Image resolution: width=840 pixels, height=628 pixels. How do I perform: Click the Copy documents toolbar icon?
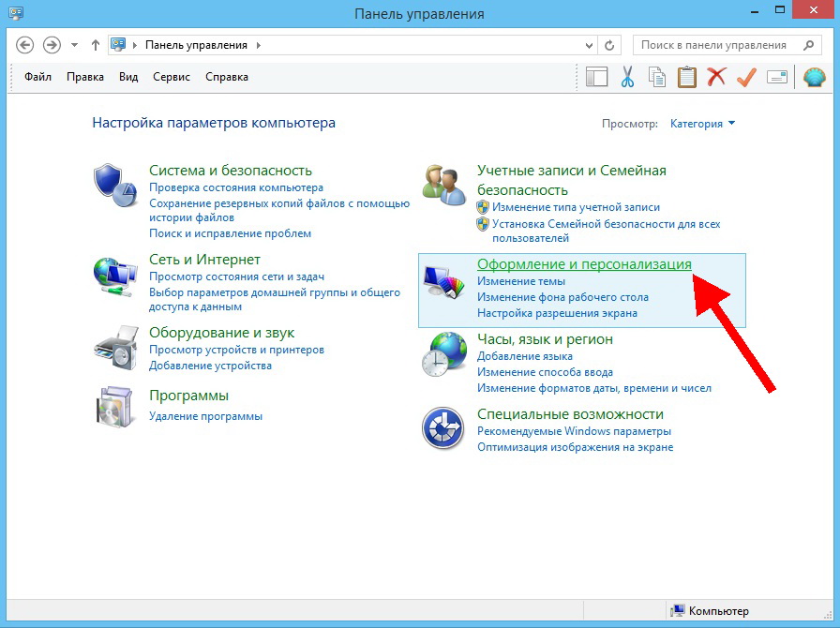coord(657,77)
